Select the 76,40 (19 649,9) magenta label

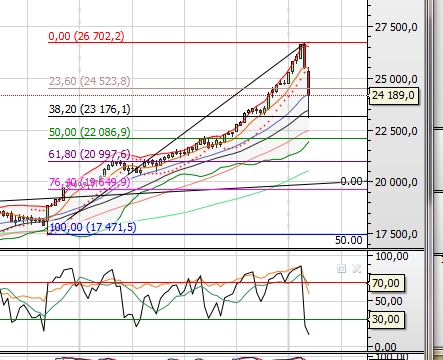coord(89,182)
